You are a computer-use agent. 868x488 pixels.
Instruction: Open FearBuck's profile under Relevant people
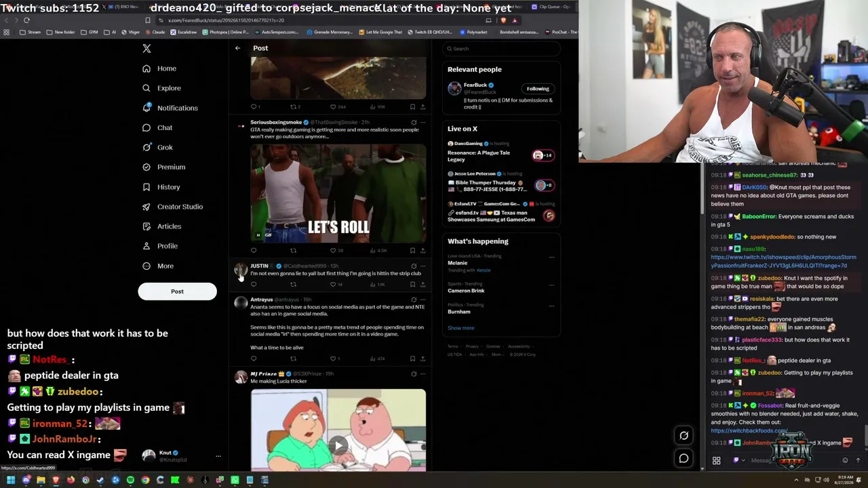tap(475, 85)
